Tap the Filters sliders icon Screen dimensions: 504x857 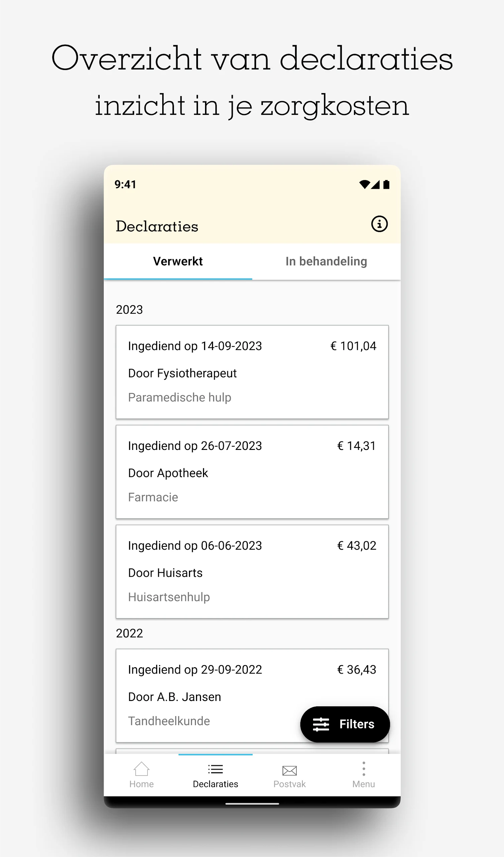[x=321, y=724]
